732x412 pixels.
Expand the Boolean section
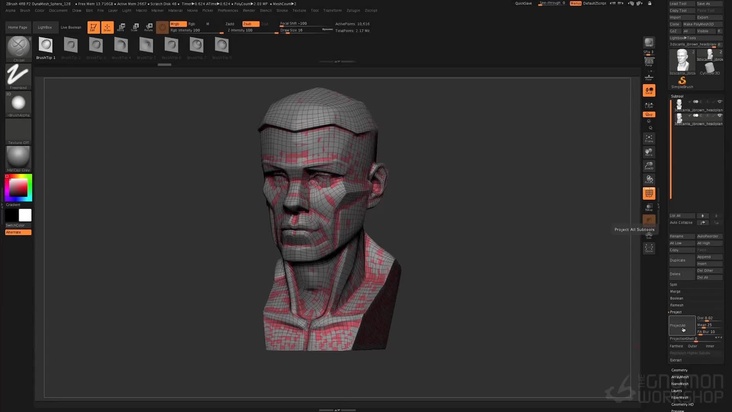coord(676,298)
